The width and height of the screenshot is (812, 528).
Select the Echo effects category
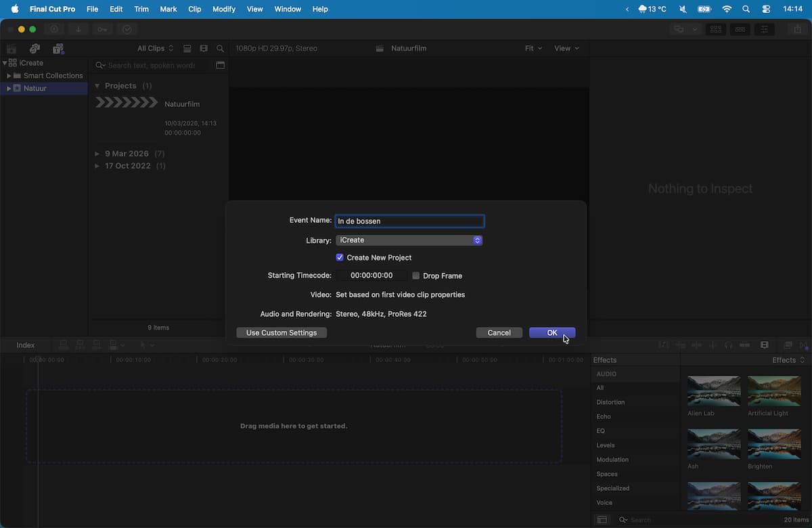click(x=604, y=416)
